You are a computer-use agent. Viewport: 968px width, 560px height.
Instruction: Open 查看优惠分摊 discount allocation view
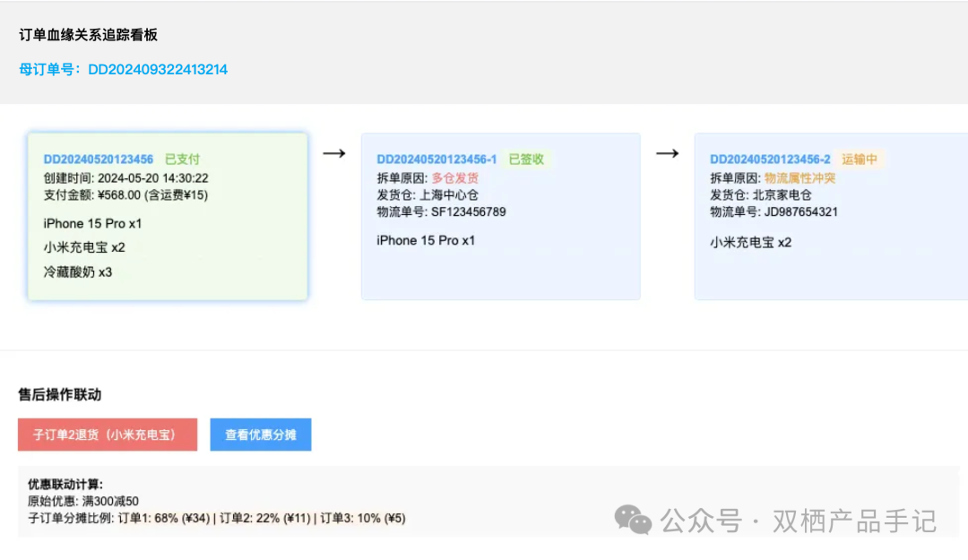tap(260, 435)
